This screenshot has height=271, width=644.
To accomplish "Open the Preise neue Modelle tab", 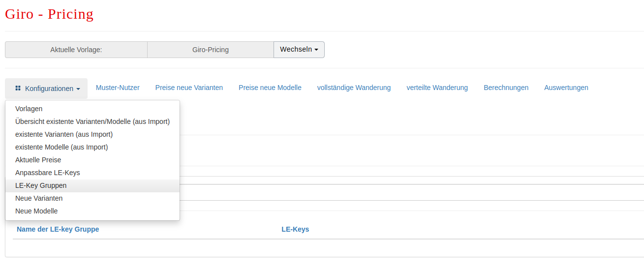I will click(270, 88).
